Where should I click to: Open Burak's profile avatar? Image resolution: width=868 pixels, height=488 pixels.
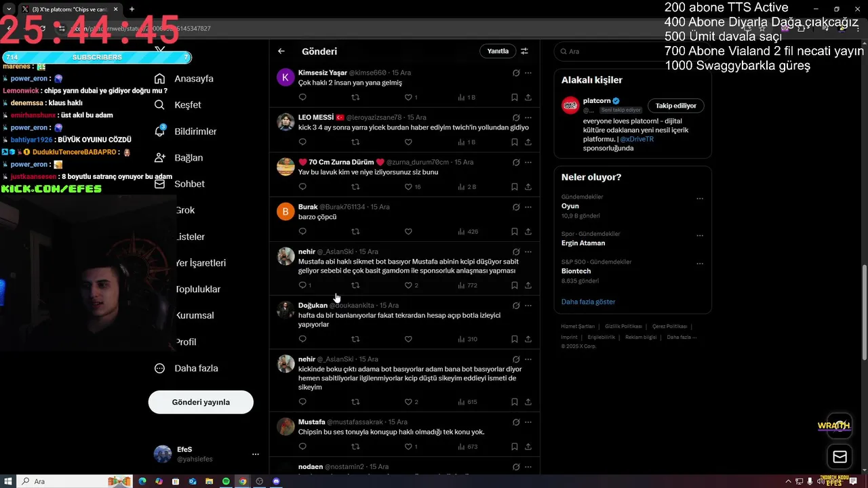(x=285, y=211)
